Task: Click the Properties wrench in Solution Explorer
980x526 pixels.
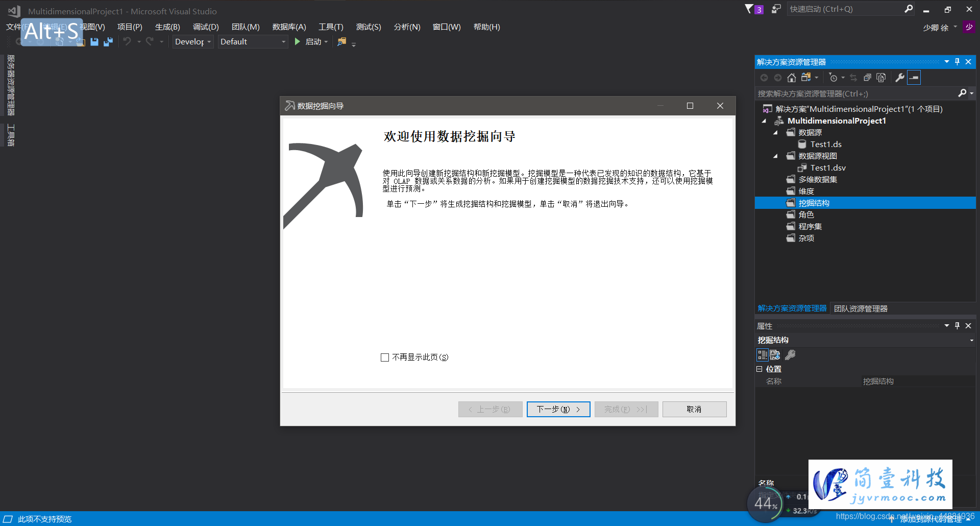Action: point(900,78)
